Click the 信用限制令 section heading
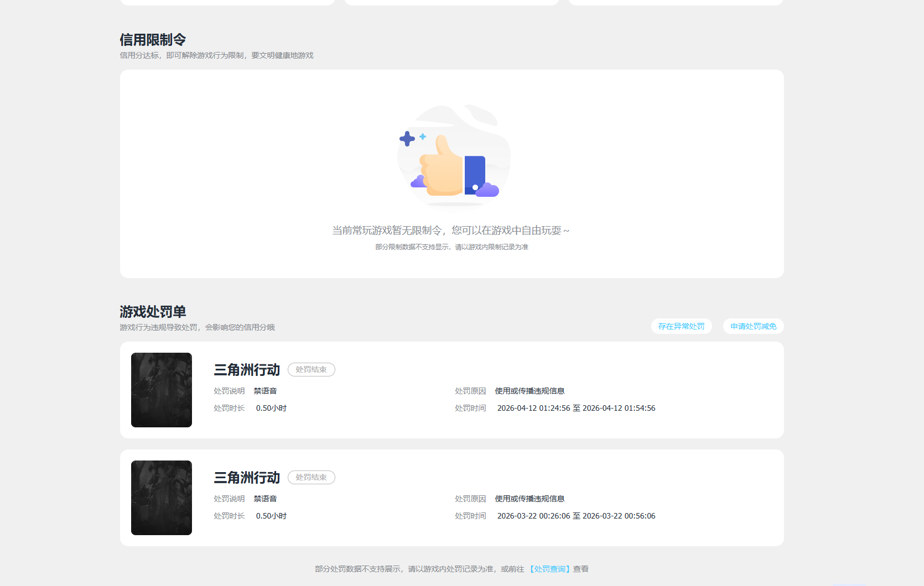Screen dimensions: 924x586 coord(153,40)
